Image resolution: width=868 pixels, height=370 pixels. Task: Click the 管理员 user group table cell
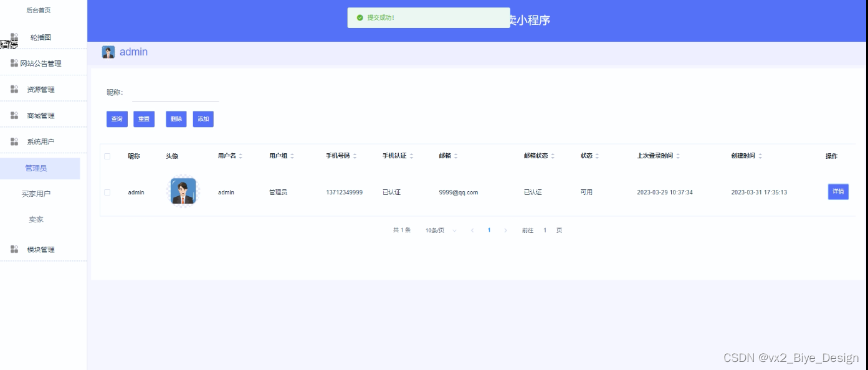coord(279,192)
